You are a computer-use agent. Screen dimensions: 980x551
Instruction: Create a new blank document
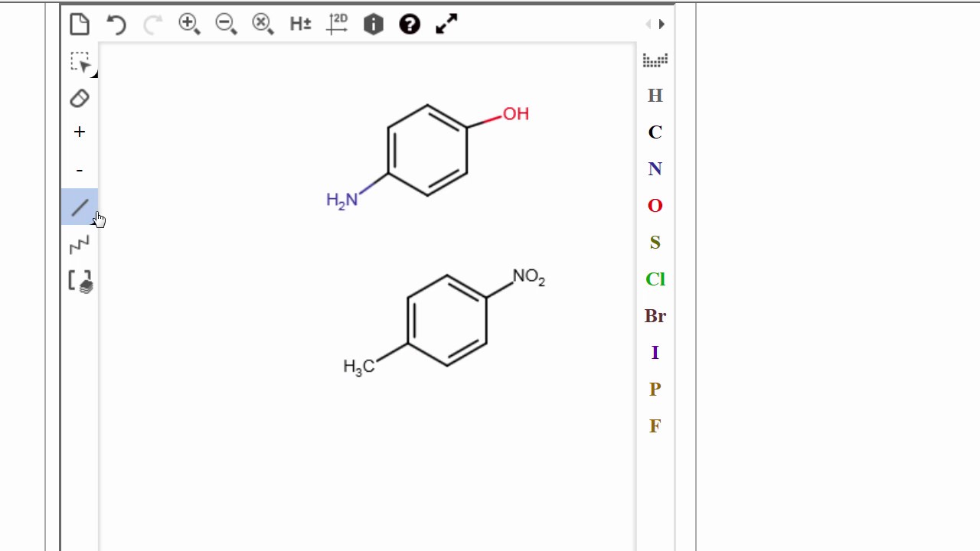[x=80, y=24]
